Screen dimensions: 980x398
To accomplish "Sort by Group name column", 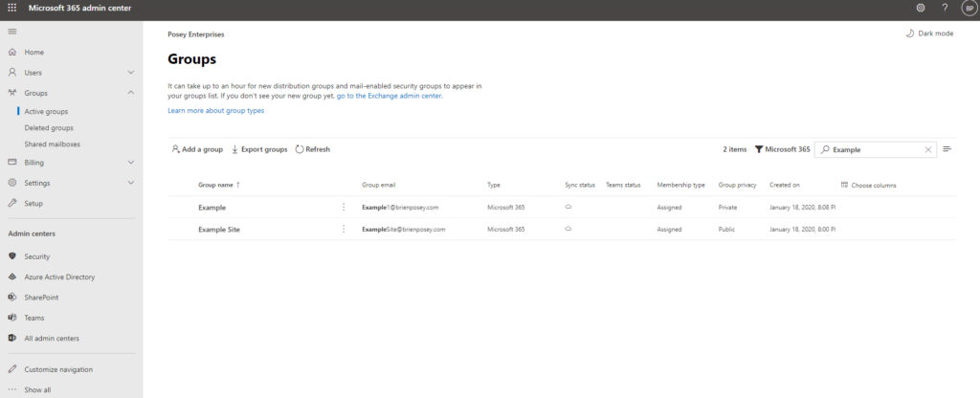I will 219,185.
